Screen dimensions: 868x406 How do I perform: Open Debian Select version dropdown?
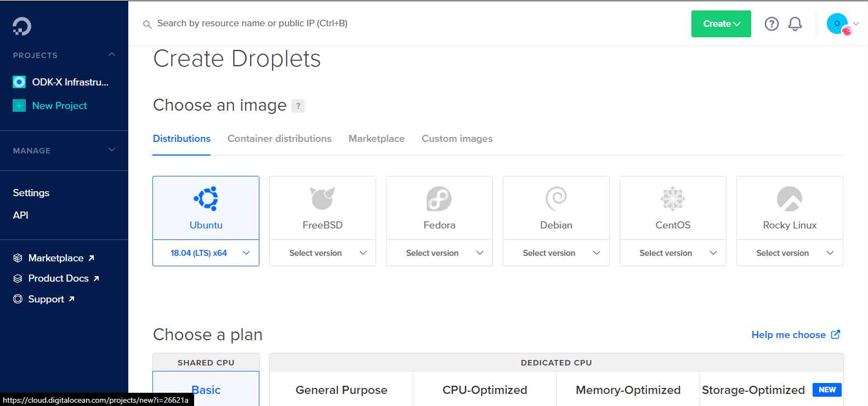pyautogui.click(x=556, y=253)
